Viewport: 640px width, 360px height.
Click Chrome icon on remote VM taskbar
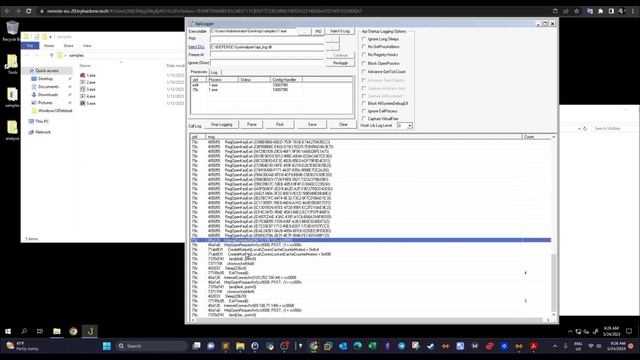pos(73,331)
